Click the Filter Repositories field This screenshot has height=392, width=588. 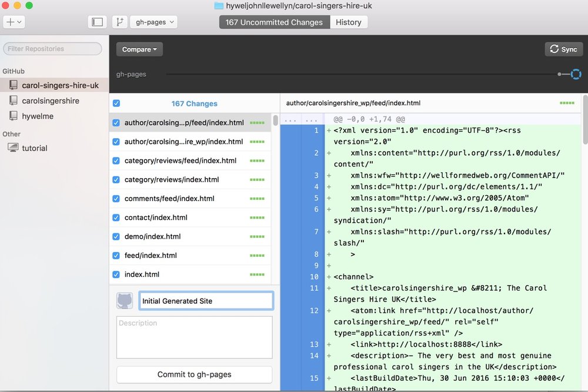click(x=52, y=49)
